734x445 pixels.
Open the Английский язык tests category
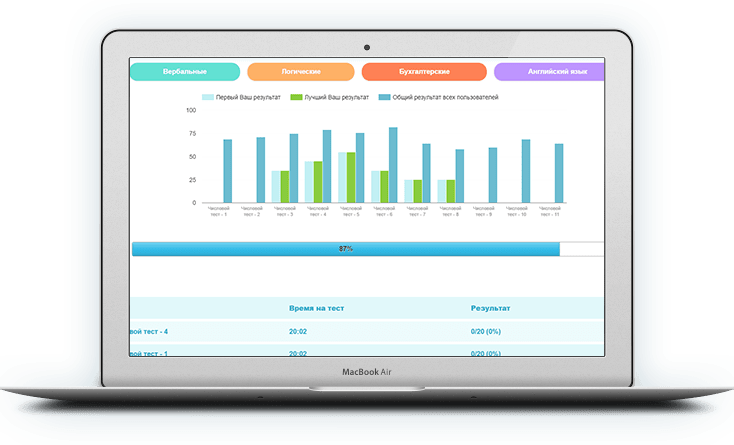(x=549, y=72)
